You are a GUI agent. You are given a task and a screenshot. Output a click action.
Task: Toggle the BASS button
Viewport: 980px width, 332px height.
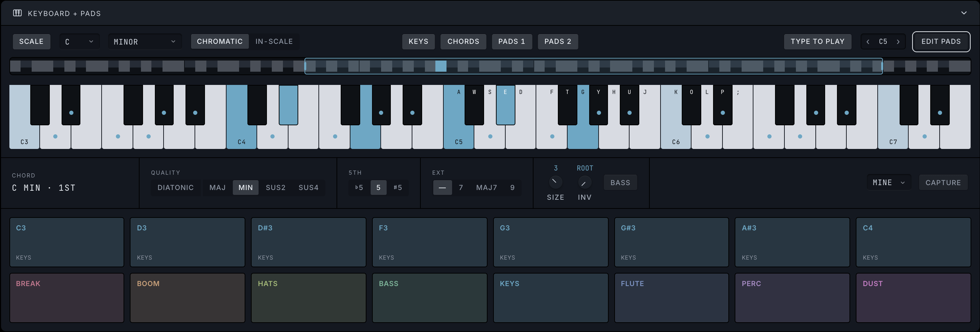click(620, 183)
